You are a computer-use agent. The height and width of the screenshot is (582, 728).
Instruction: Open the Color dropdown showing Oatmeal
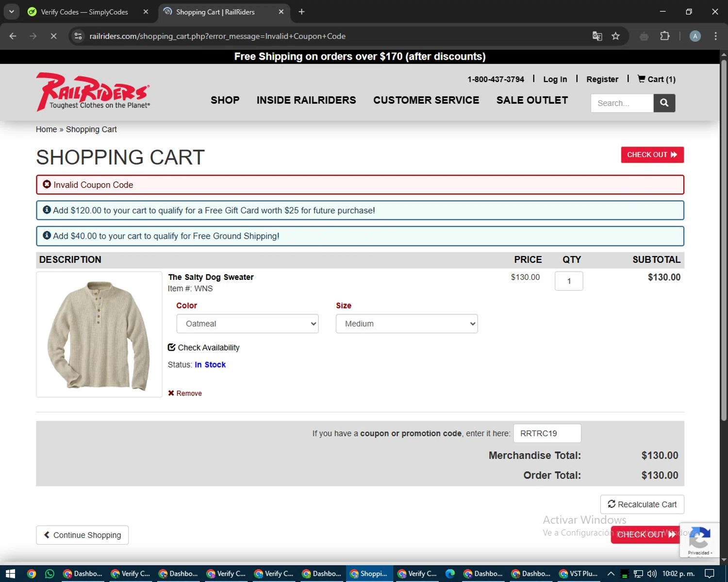click(248, 323)
